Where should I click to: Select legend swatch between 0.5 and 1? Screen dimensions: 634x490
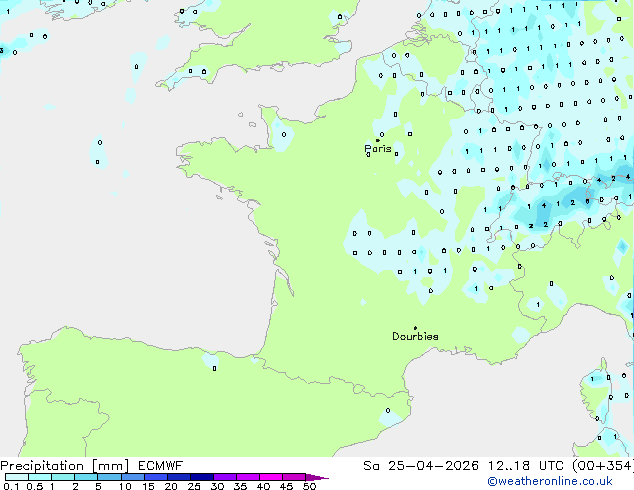(40, 477)
